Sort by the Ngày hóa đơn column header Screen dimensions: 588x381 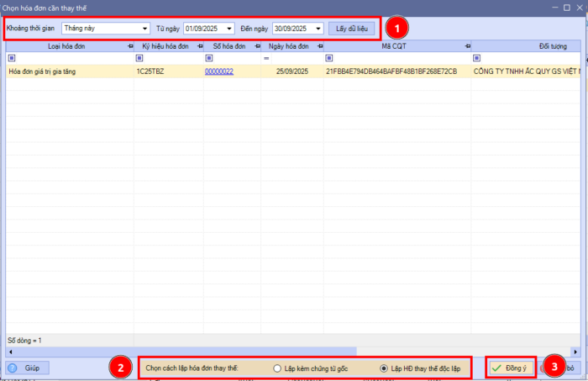click(290, 45)
